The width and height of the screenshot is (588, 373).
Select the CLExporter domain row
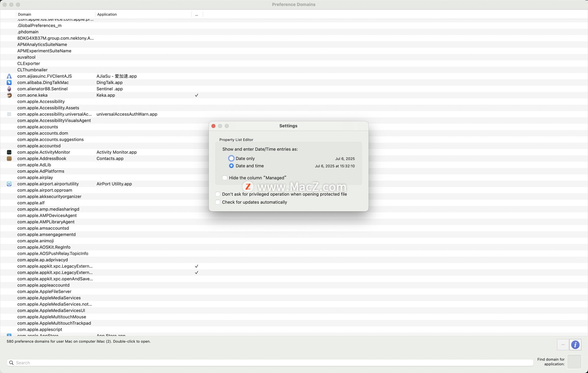click(294, 64)
